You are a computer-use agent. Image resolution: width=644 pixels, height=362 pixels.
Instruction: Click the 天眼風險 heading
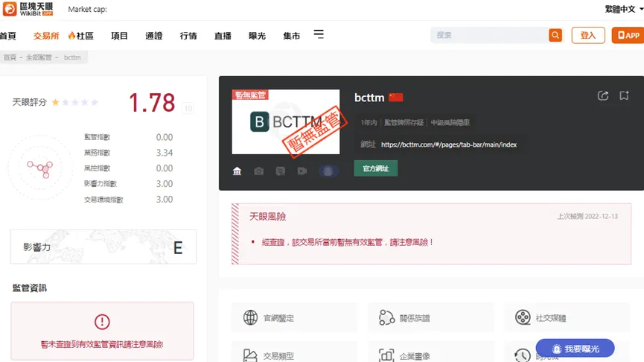(268, 217)
